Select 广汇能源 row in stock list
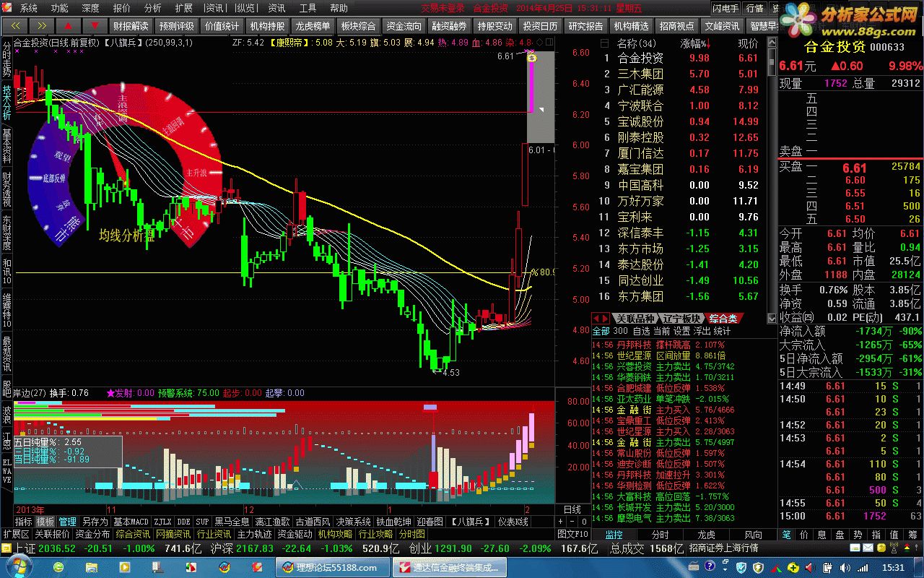 pos(680,90)
